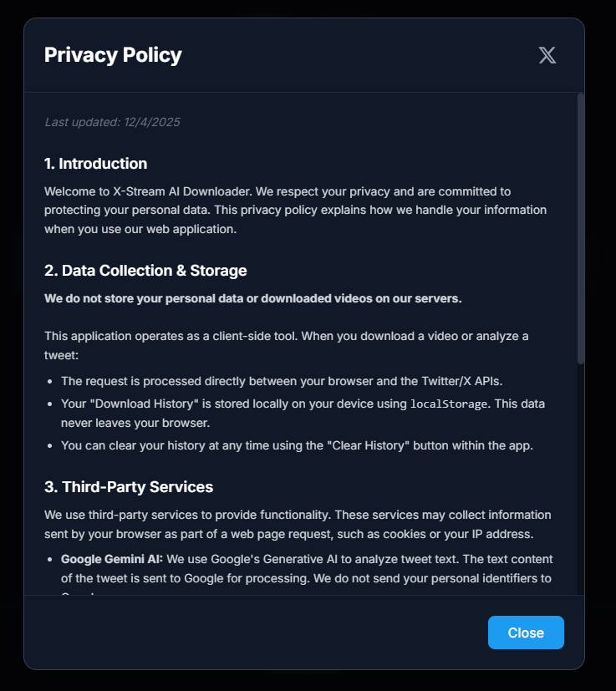Click the italic Last updated date line
Viewport: 616px width, 691px height.
click(x=113, y=122)
